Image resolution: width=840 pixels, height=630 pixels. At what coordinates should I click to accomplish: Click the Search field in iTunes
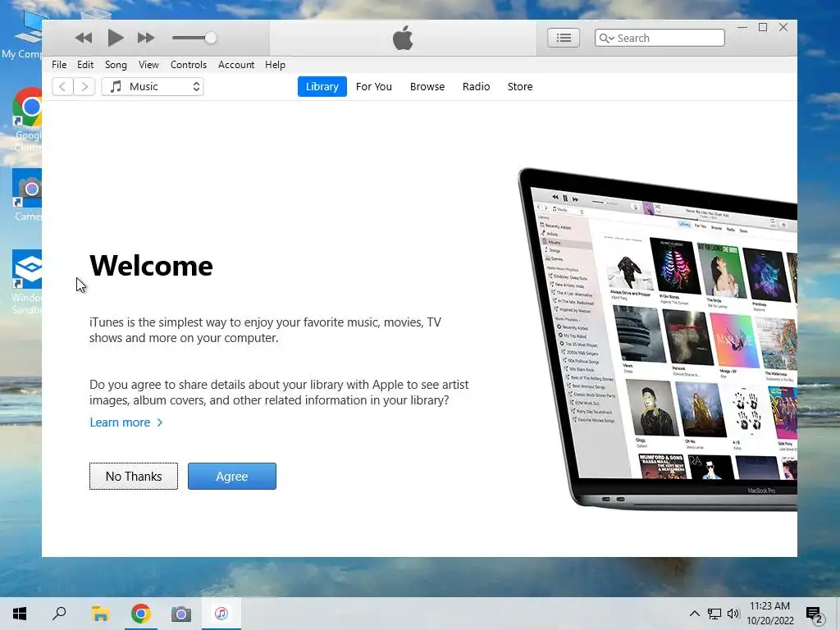click(660, 38)
